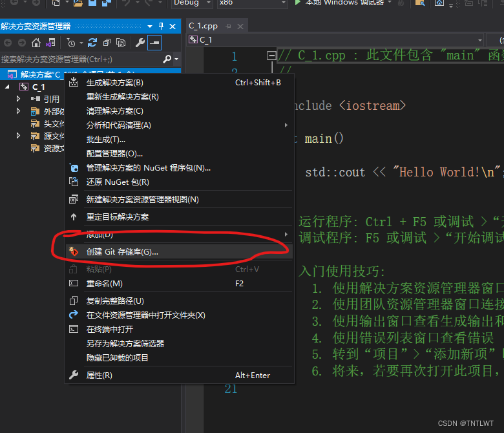Open the x86 platform dropdown
Image resolution: width=504 pixels, height=433 pixels.
[x=252, y=3]
